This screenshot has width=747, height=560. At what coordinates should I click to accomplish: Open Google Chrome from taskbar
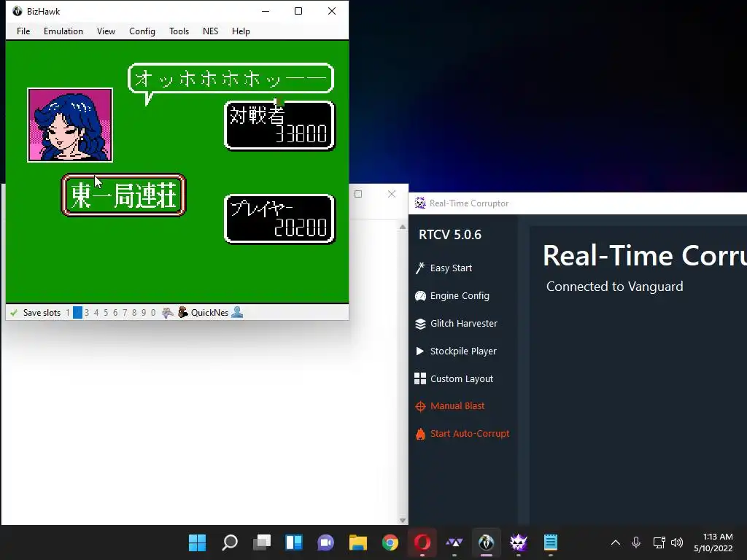click(390, 542)
